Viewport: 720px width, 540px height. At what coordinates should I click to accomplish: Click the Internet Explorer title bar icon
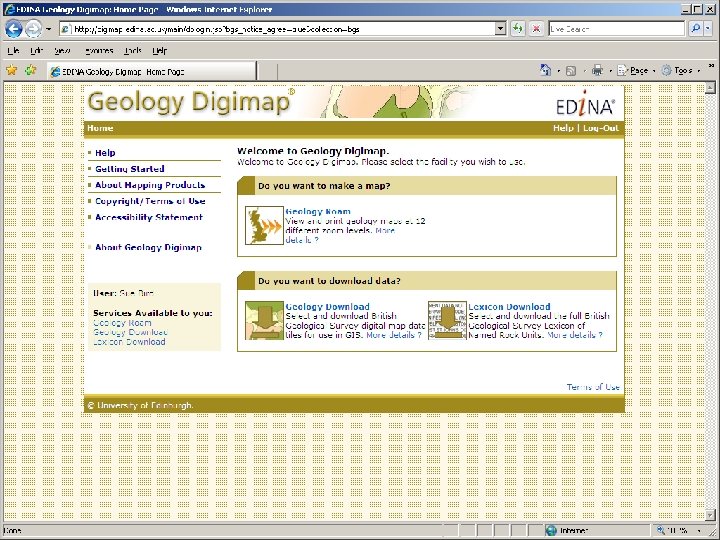[9, 9]
